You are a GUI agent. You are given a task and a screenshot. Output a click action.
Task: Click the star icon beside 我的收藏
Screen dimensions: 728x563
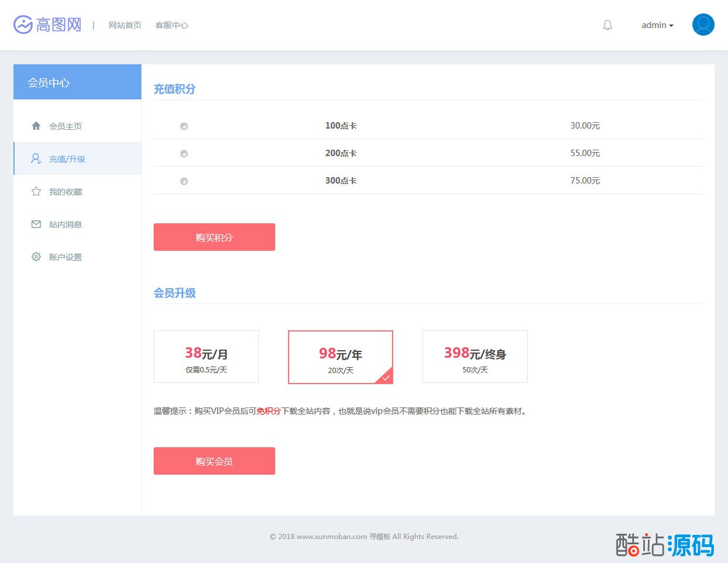(36, 192)
